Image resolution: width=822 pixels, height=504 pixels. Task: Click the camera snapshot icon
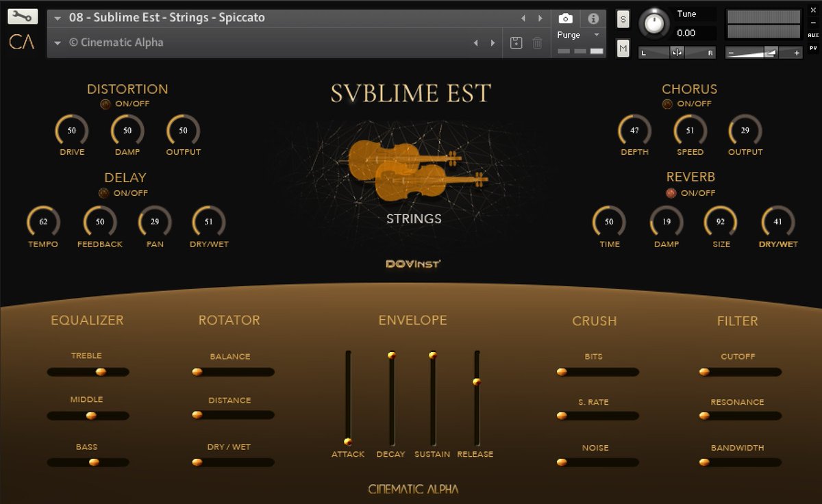(565, 18)
